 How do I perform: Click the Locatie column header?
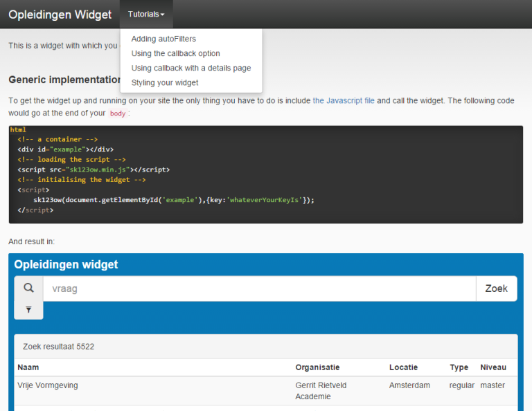(x=403, y=367)
